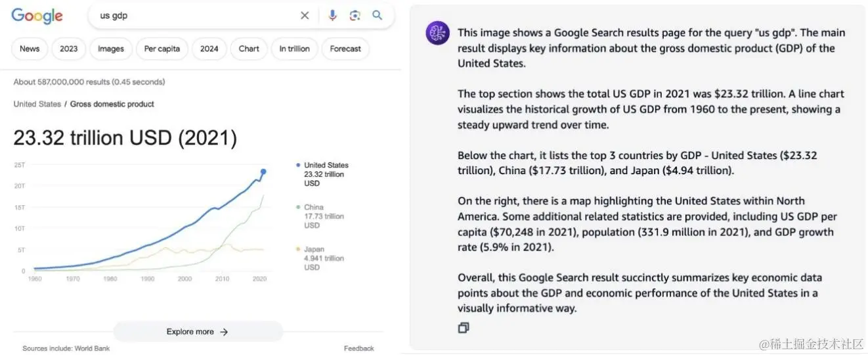868x355 pixels.
Task: Click the 25T label on the chart axis
Action: pos(19,165)
